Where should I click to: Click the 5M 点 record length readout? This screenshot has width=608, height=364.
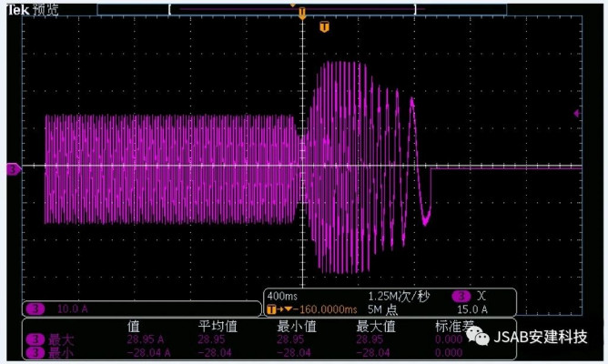point(383,309)
